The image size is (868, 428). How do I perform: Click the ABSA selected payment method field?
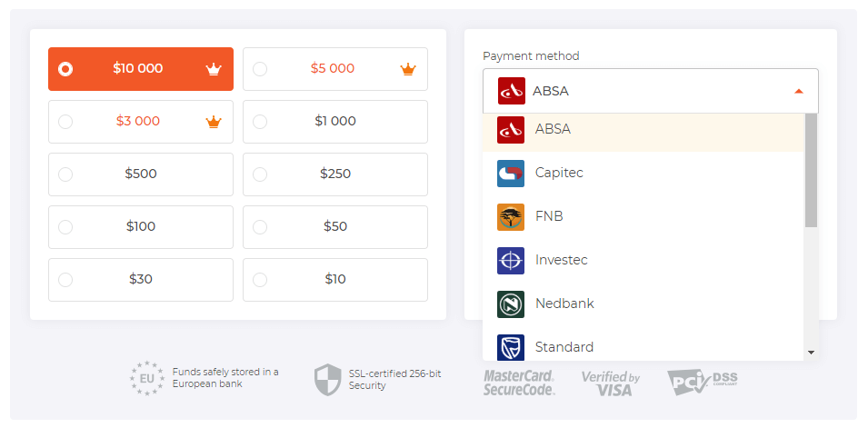pos(651,91)
